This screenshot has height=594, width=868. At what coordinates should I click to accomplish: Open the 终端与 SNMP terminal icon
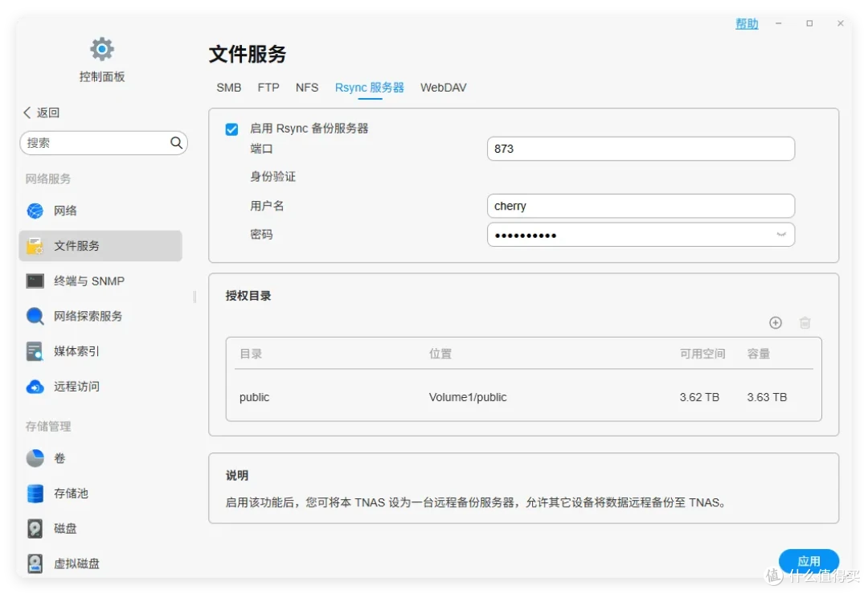coord(35,281)
